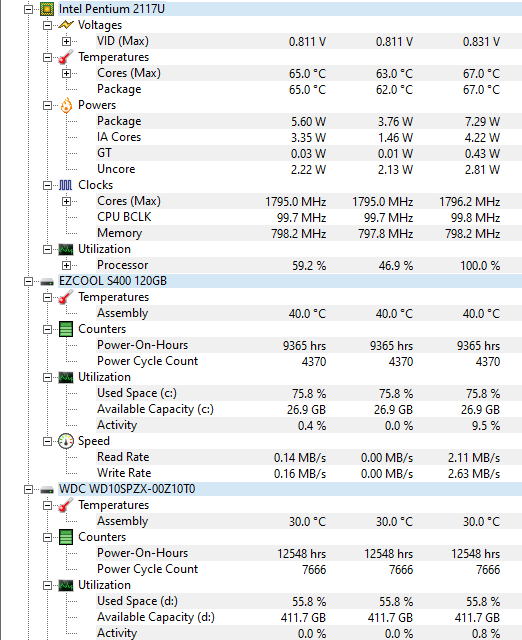This screenshot has width=522, height=640.
Task: Collapse the EZCOOL Counters section
Action: [x=47, y=329]
